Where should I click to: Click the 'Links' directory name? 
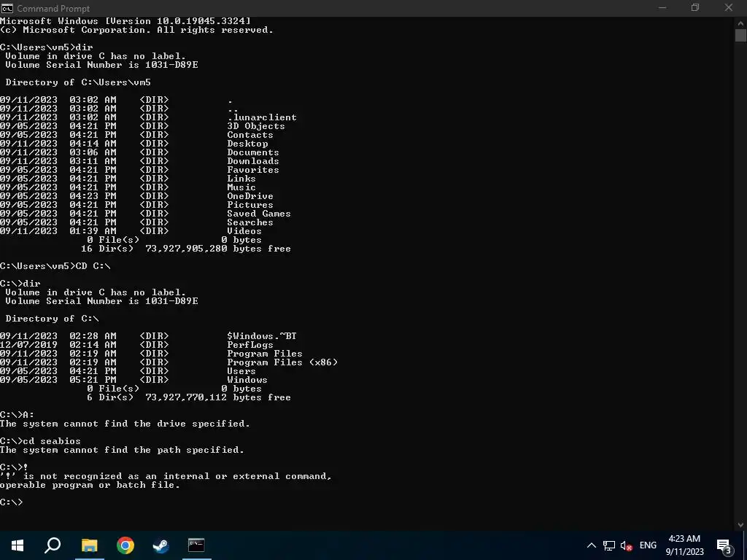(x=241, y=179)
